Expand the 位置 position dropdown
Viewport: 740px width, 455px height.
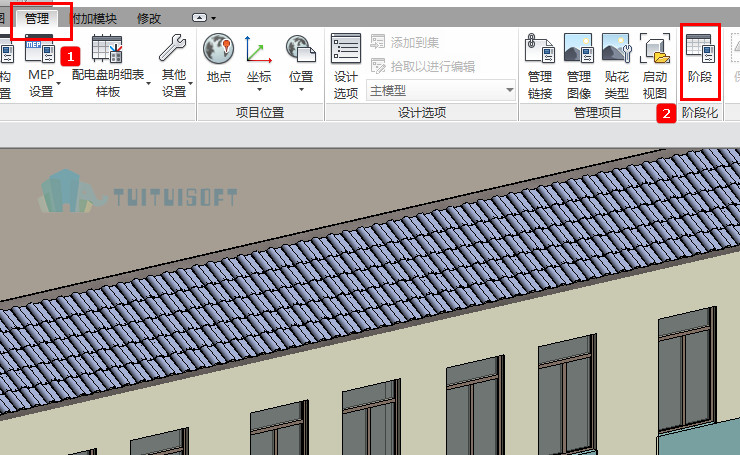[x=301, y=90]
